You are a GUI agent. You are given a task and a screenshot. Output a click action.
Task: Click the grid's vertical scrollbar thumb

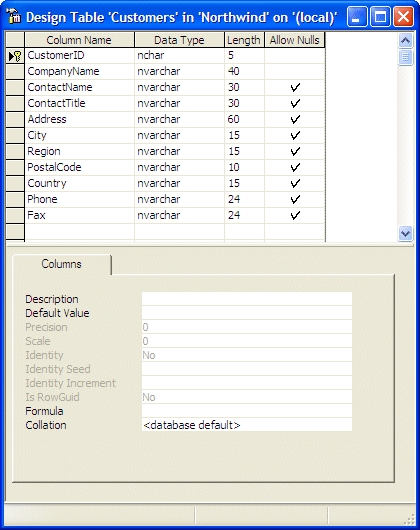(x=405, y=57)
